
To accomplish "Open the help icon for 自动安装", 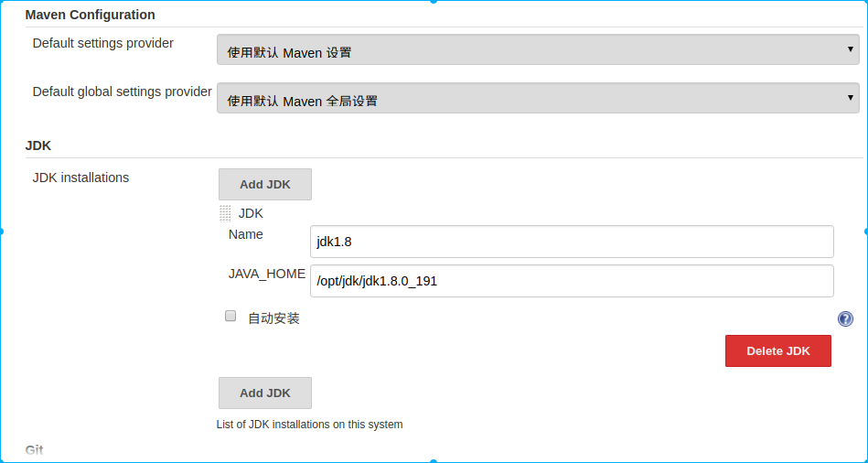I will 845,319.
